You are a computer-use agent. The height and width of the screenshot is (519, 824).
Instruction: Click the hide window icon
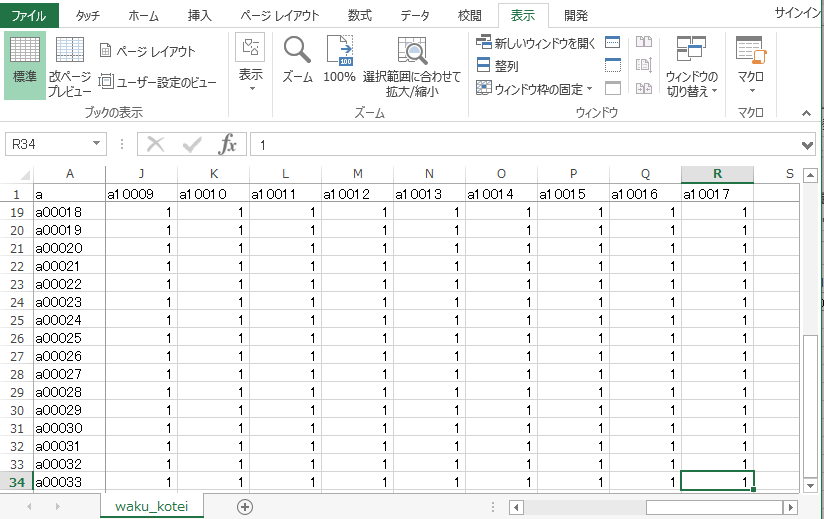coord(613,65)
